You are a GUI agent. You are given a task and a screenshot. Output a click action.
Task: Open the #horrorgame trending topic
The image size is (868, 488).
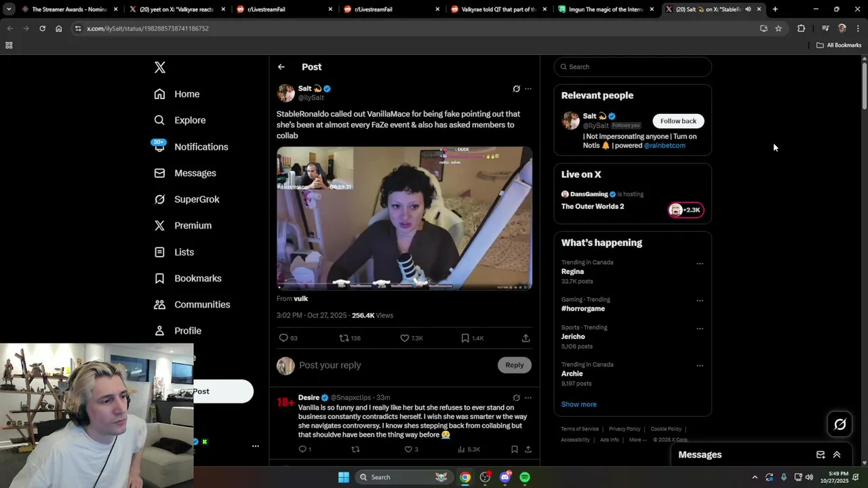coord(583,309)
